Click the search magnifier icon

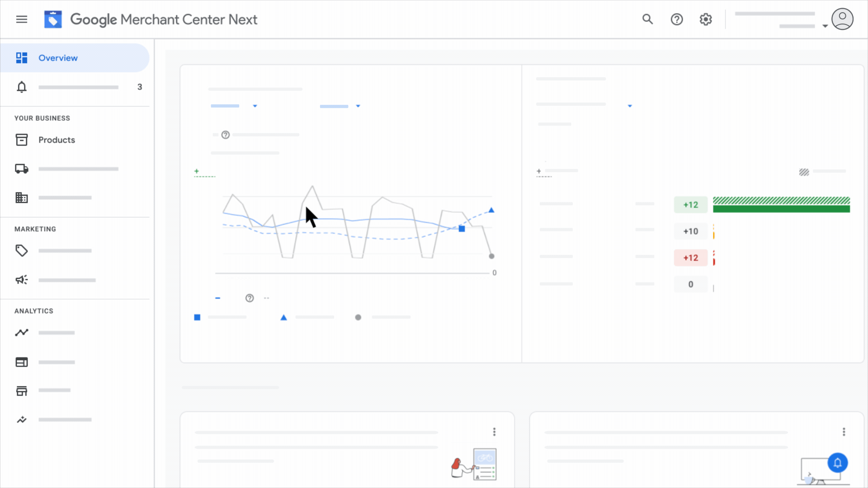647,19
